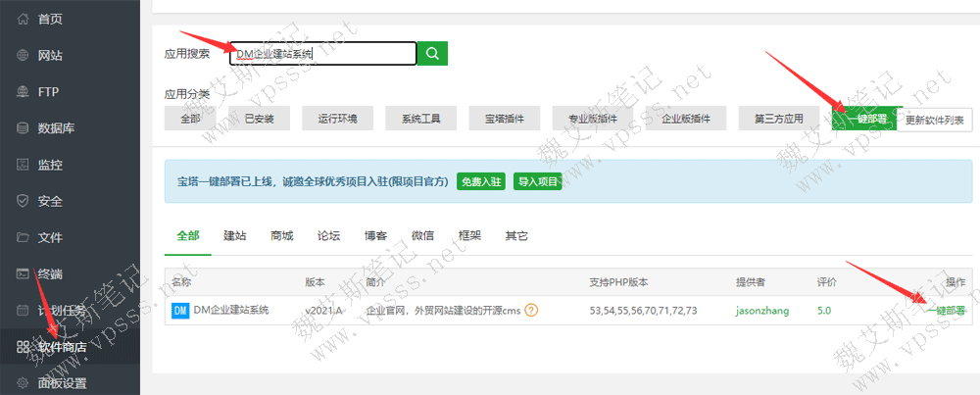Click the DM企业建站系统 name in table
980x395 pixels.
click(x=231, y=310)
